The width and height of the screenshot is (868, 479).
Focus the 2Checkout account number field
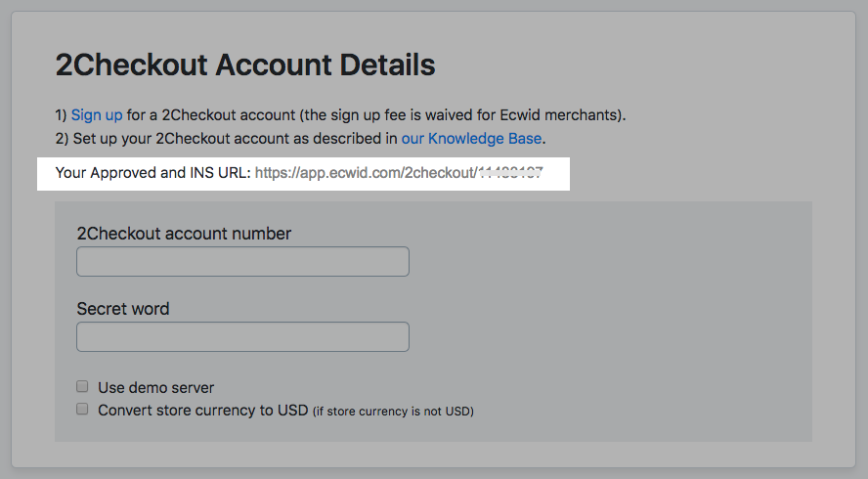242,262
